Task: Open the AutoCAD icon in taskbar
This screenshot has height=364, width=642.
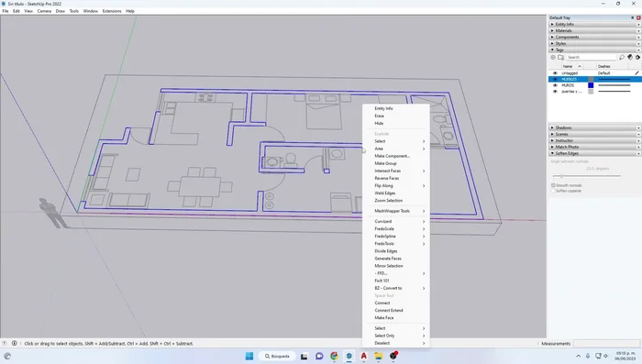Action: 363,356
